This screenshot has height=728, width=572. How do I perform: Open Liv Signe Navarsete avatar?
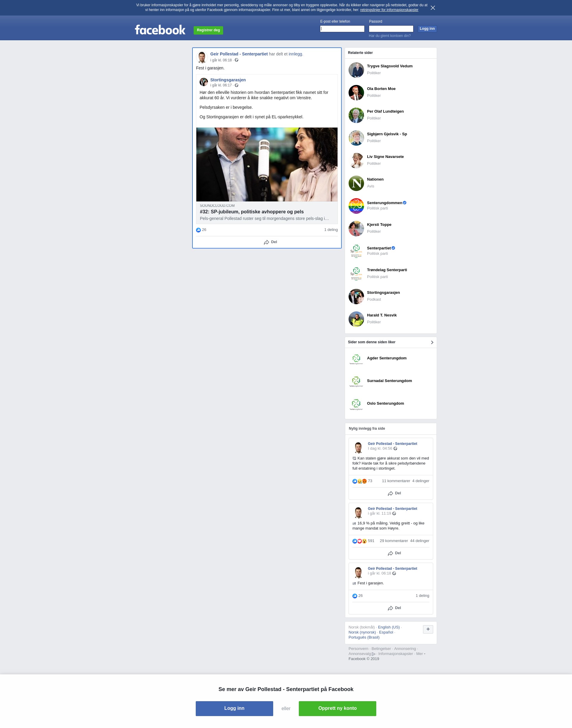point(356,161)
